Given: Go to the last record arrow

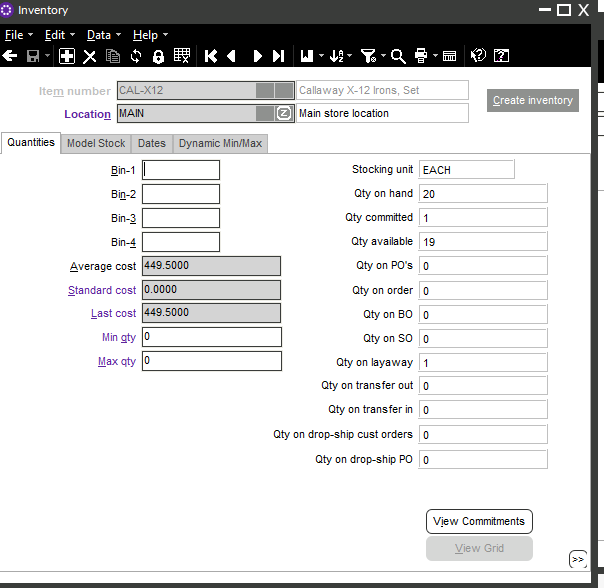Looking at the screenshot, I should pos(278,56).
